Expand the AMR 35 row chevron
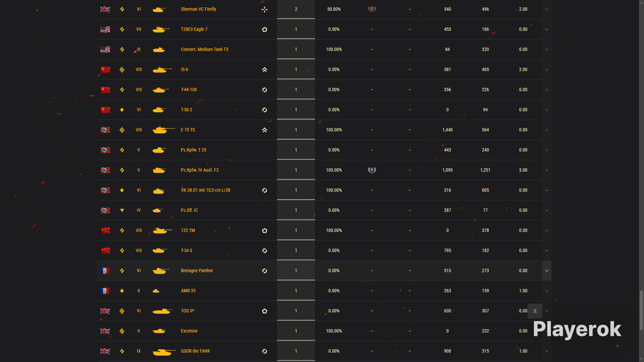Screen dimensions: 644x362 point(547,291)
